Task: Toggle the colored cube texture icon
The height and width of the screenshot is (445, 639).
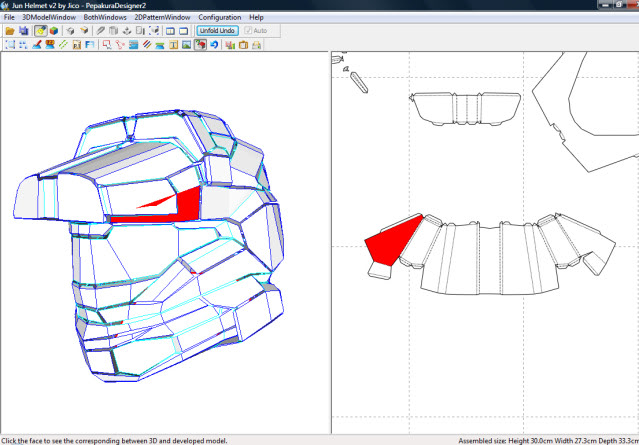Action: 53,31
